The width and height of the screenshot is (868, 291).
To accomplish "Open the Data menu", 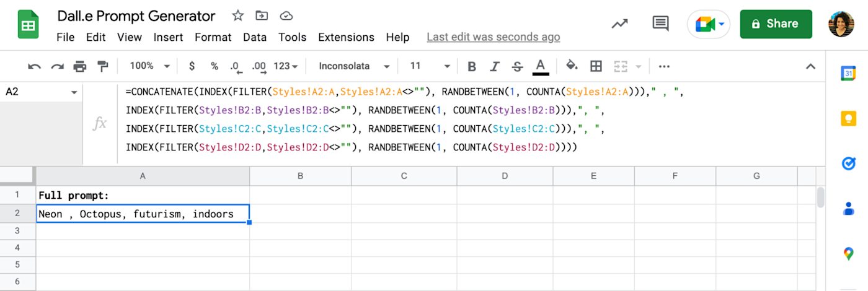I will tap(255, 37).
